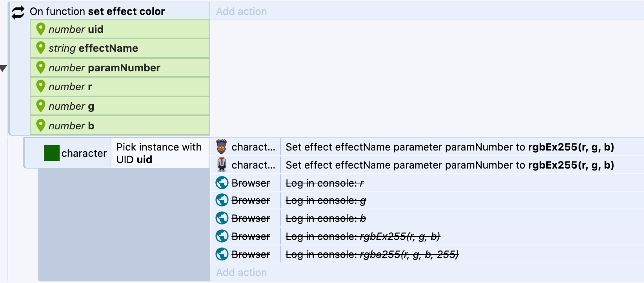Select second 'Set effect effectName parameter' action text
Image resolution: width=644 pixels, height=283 pixels.
pyautogui.click(x=450, y=165)
